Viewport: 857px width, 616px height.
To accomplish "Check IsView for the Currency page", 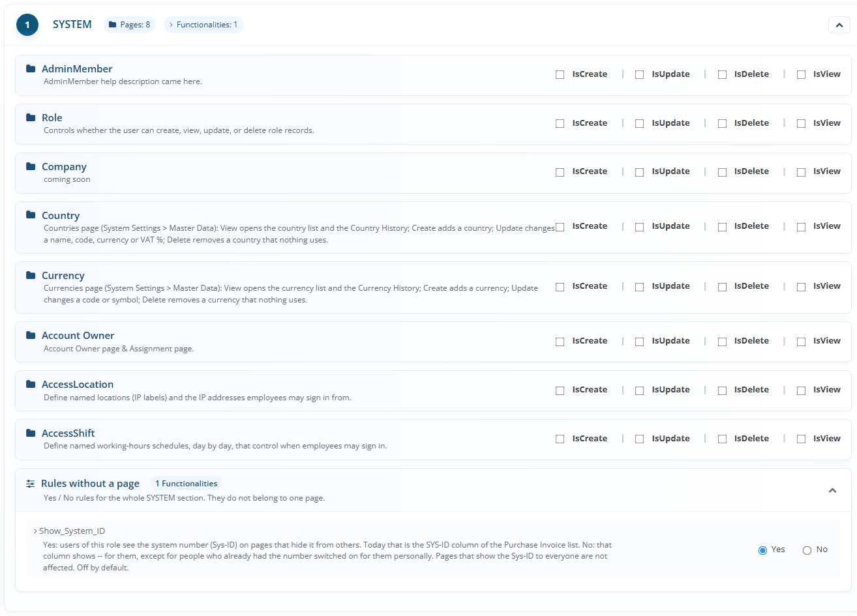I will point(801,287).
